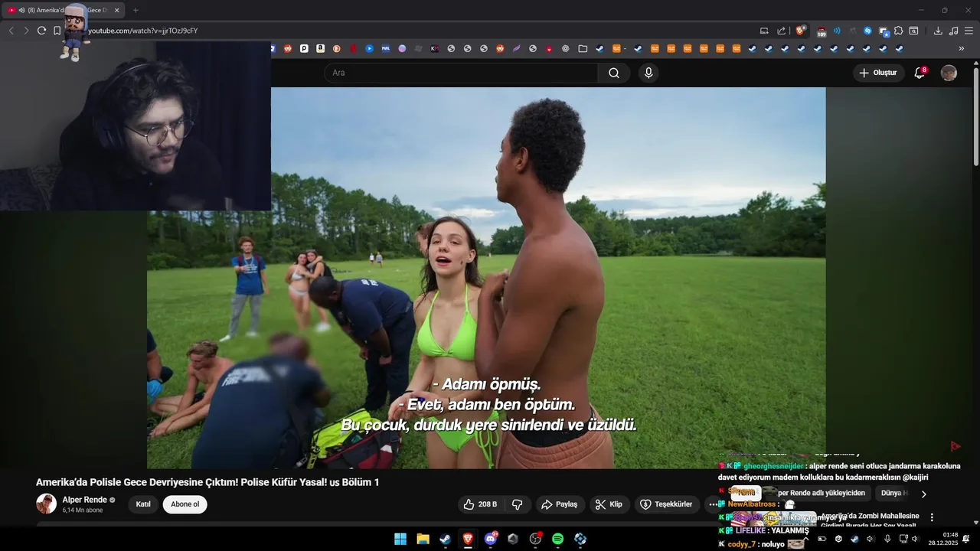Open the browser downloads icon
This screenshot has width=980, height=551.
coord(938,31)
